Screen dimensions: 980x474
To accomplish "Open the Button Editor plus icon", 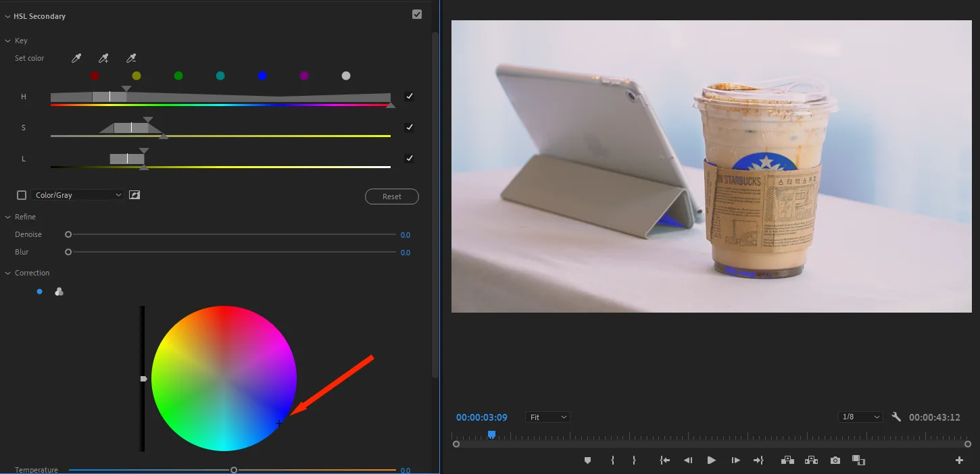I will click(959, 460).
